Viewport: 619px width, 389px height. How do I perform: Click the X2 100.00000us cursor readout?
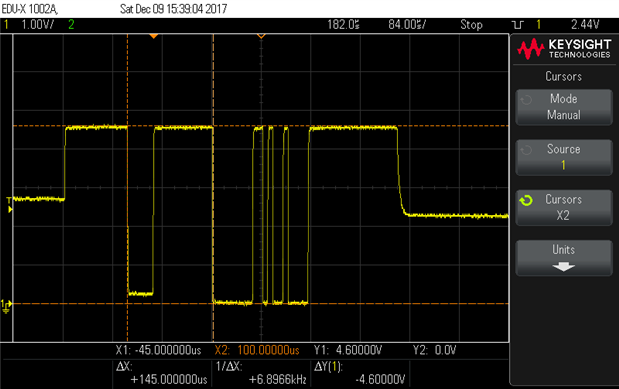tap(257, 350)
